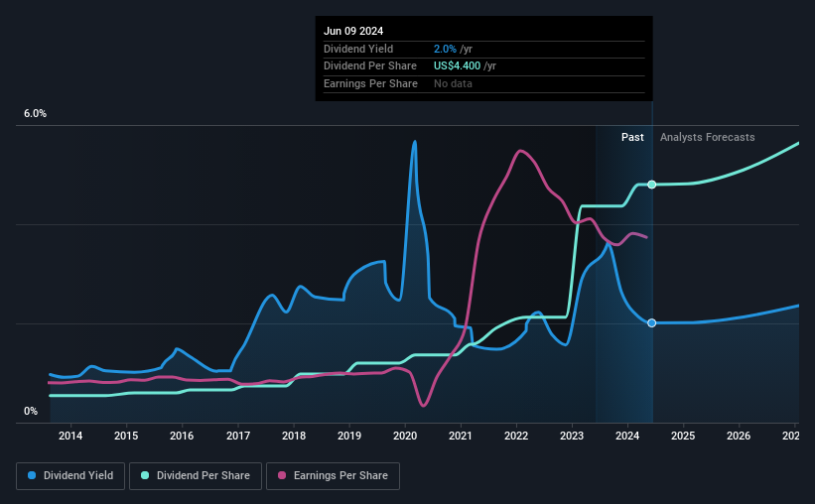The height and width of the screenshot is (504, 815).
Task: Click the 2.0% Dividend Yield tooltip value
Action: coord(445,49)
